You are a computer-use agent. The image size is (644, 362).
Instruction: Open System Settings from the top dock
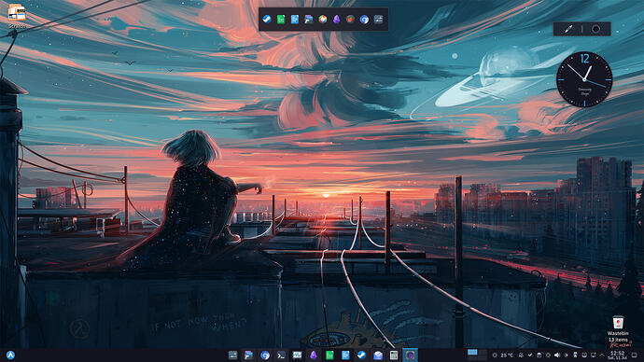(x=378, y=19)
